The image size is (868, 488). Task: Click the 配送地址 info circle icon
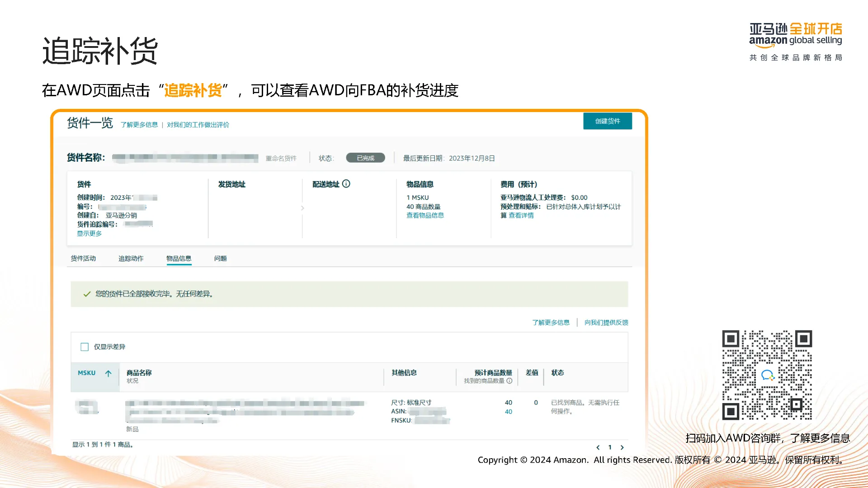346,184
